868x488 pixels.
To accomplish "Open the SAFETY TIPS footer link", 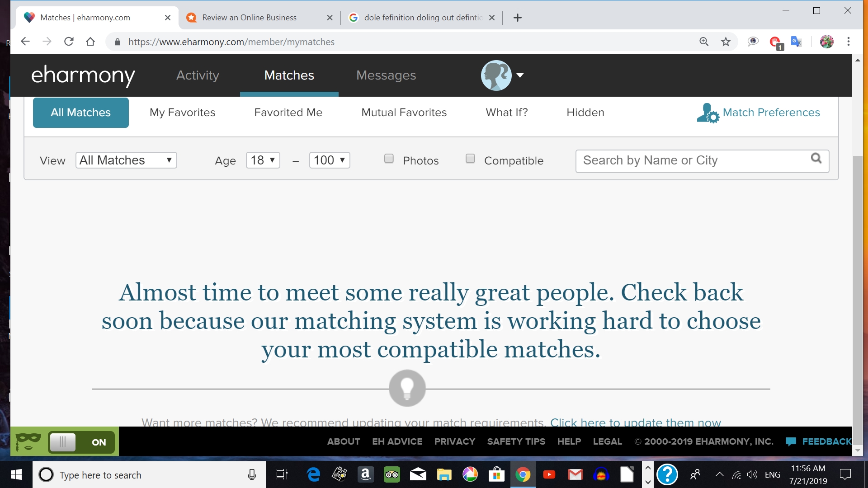I will pyautogui.click(x=516, y=441).
